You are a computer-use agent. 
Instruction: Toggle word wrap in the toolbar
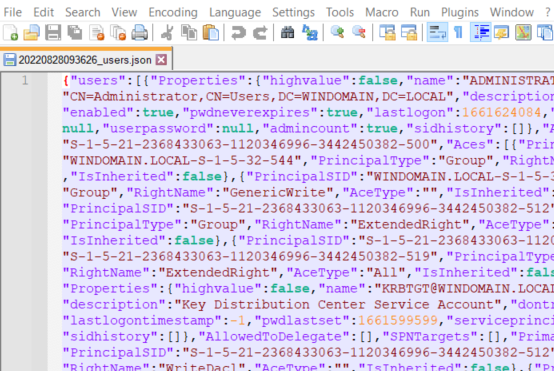[x=437, y=33]
